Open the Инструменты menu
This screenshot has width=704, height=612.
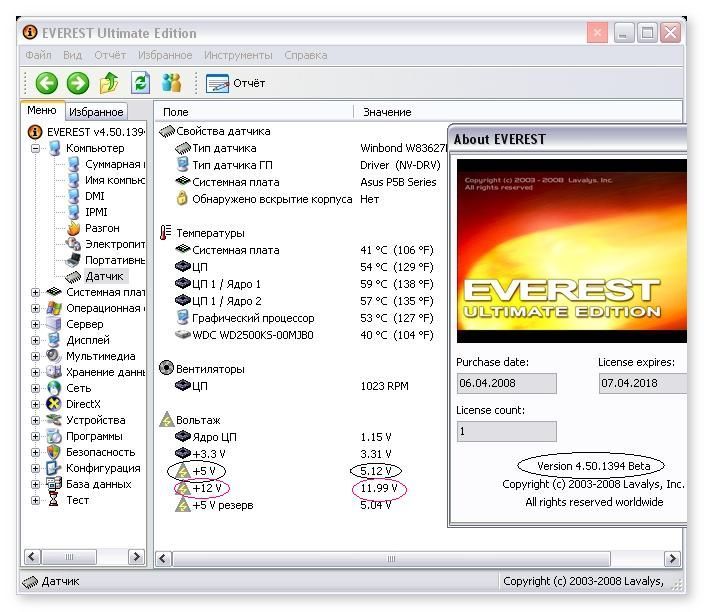point(238,55)
